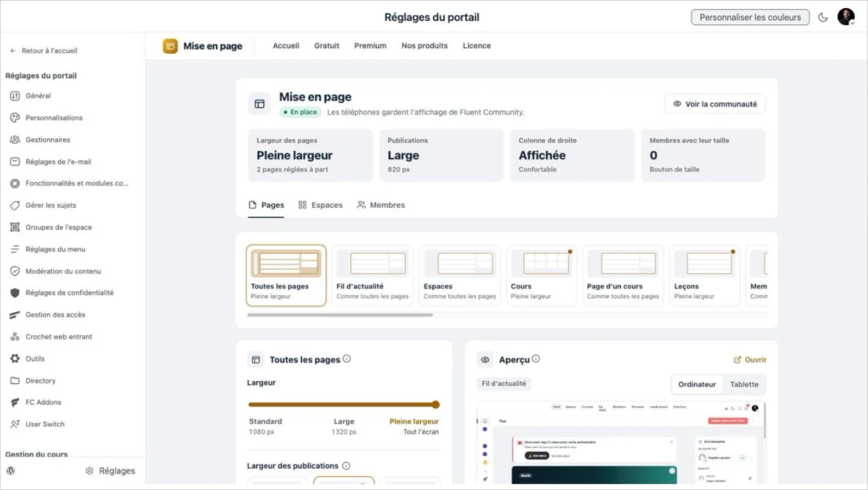This screenshot has width=868, height=490.
Task: Open Crochet web entrant icon
Action: point(15,337)
